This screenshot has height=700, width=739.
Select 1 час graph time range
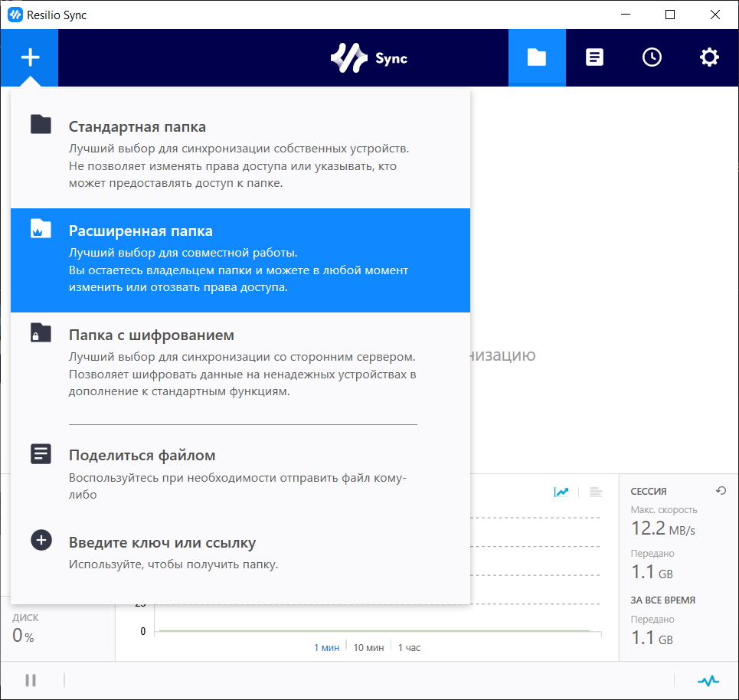click(409, 648)
